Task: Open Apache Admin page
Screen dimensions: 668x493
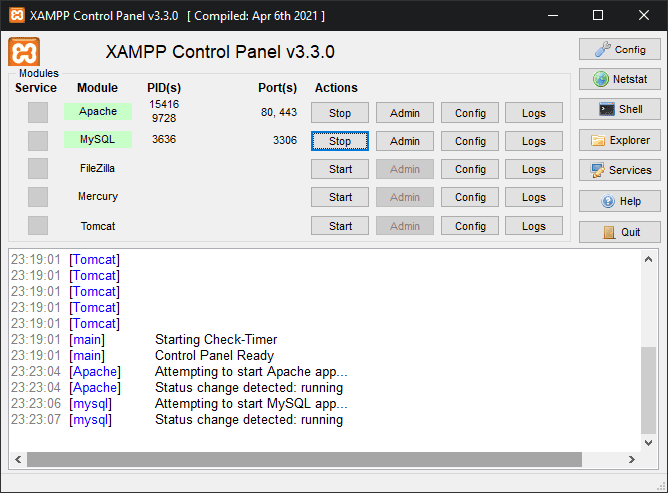Action: pyautogui.click(x=405, y=112)
